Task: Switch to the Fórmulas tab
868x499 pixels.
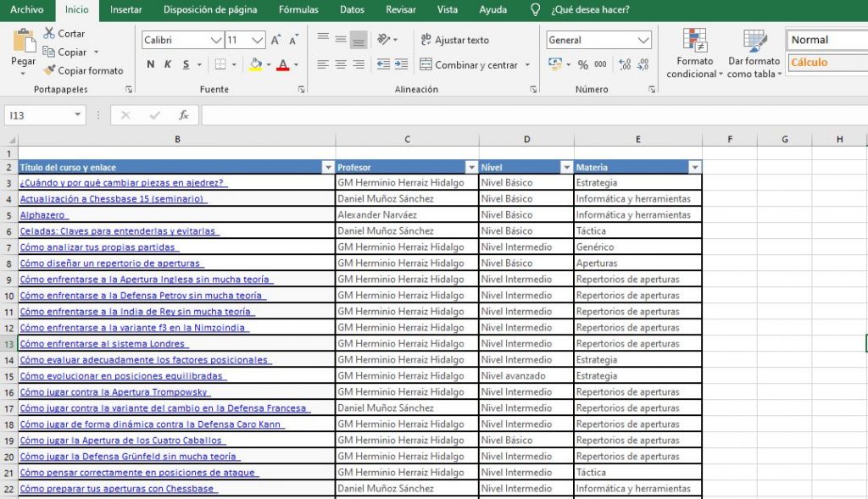Action: coord(298,9)
